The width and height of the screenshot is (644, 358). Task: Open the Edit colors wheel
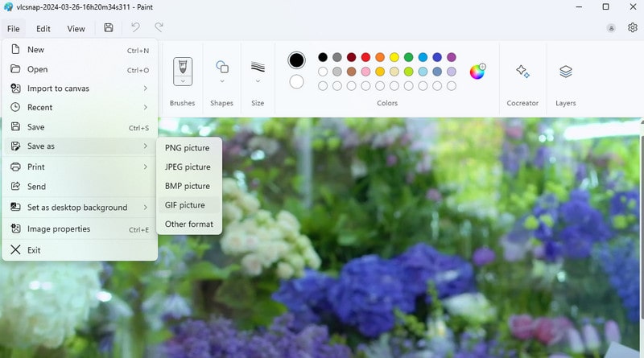(477, 71)
